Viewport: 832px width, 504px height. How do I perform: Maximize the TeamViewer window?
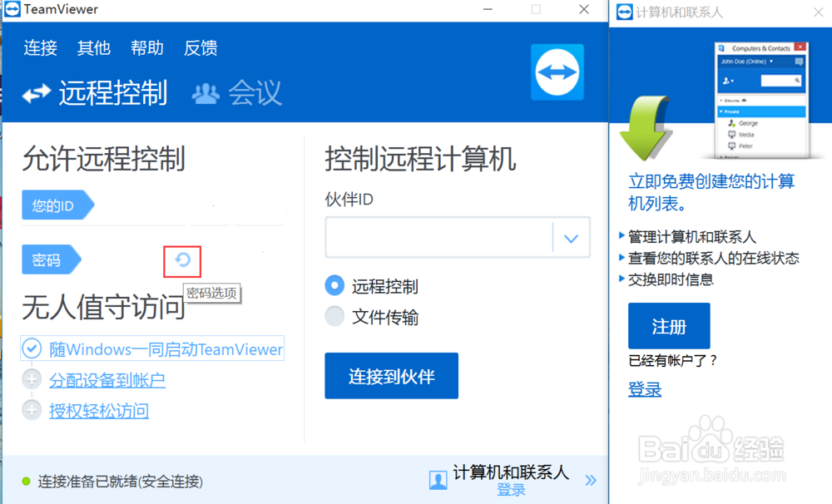[536, 9]
